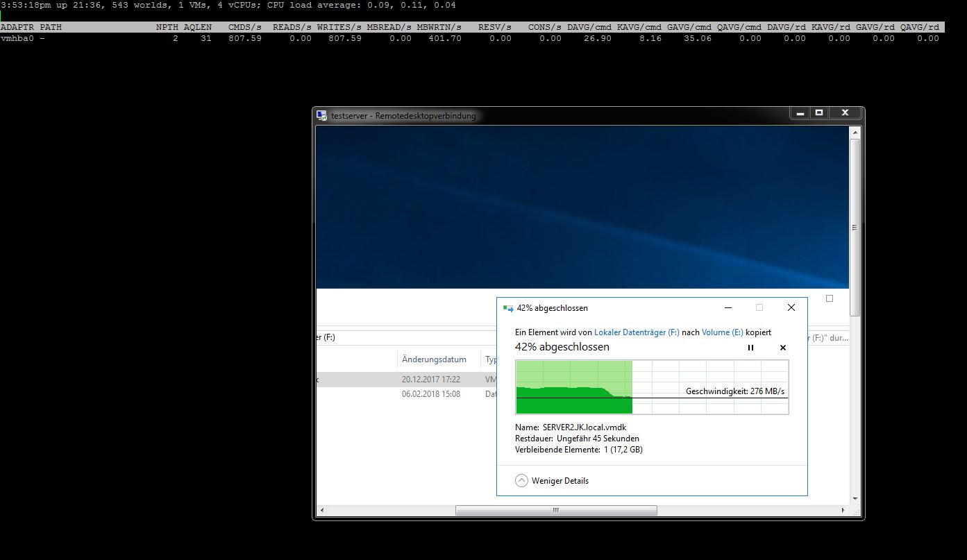Click the WRITES/s value 807.59
Screen dimensions: 967x560
click(x=344, y=39)
